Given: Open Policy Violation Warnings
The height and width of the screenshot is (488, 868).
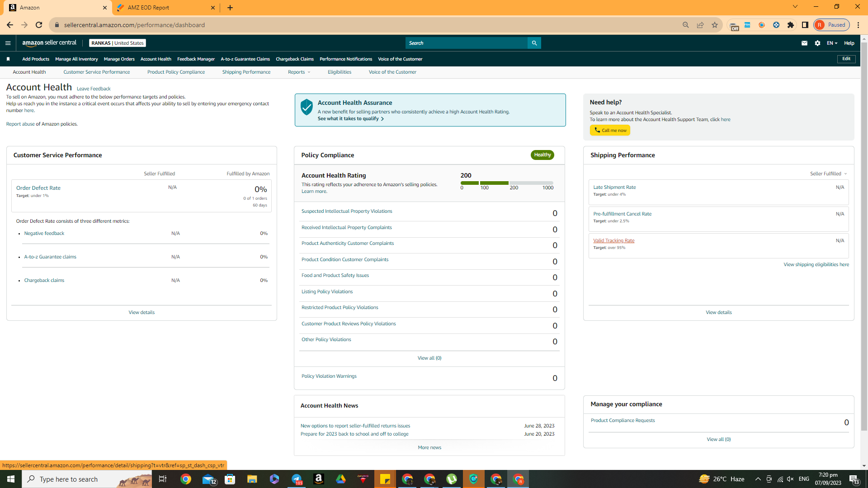Looking at the screenshot, I should click(x=329, y=376).
